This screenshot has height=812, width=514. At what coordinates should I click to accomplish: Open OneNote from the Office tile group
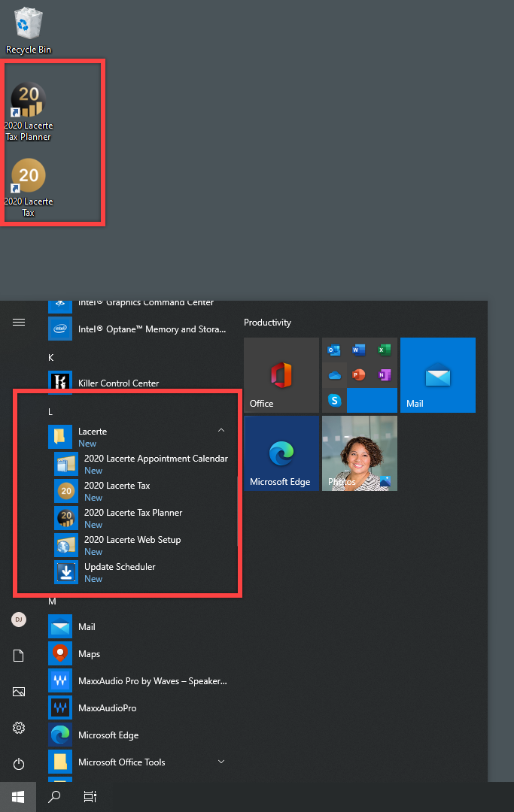[x=384, y=375]
